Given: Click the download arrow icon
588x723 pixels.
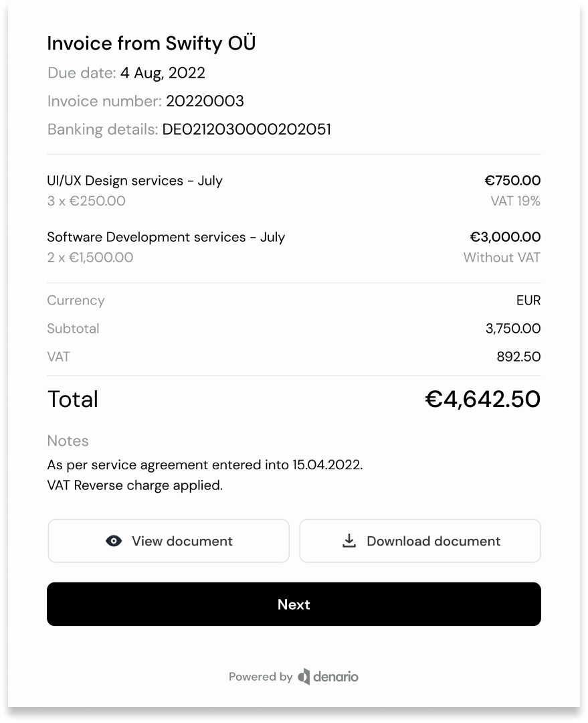Looking at the screenshot, I should coord(349,540).
